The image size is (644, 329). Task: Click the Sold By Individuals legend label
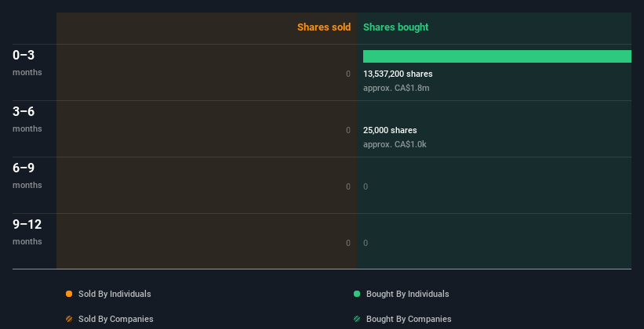pyautogui.click(x=115, y=294)
